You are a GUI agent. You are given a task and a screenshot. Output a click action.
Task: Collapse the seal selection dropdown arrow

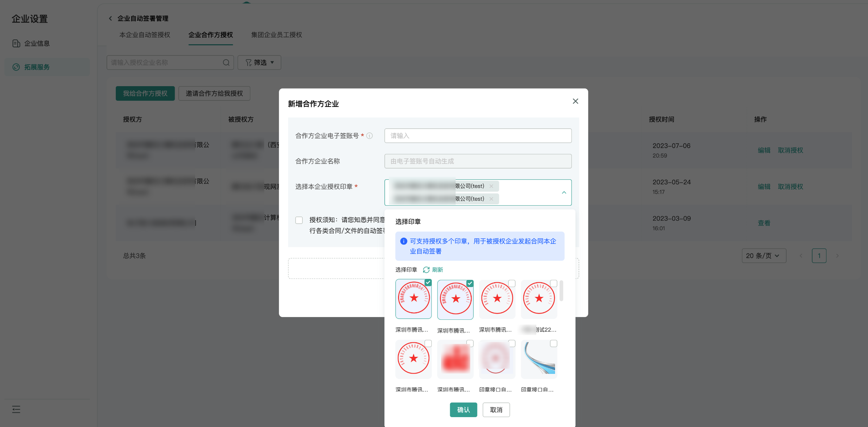pos(564,192)
